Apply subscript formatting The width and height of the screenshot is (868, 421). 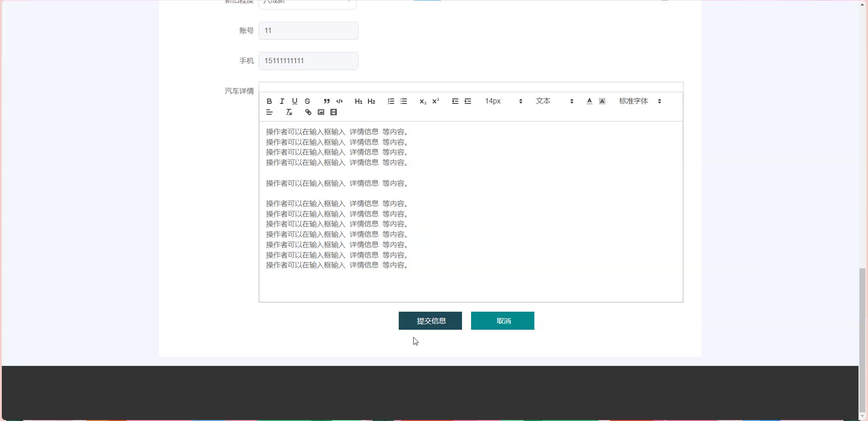(x=423, y=101)
